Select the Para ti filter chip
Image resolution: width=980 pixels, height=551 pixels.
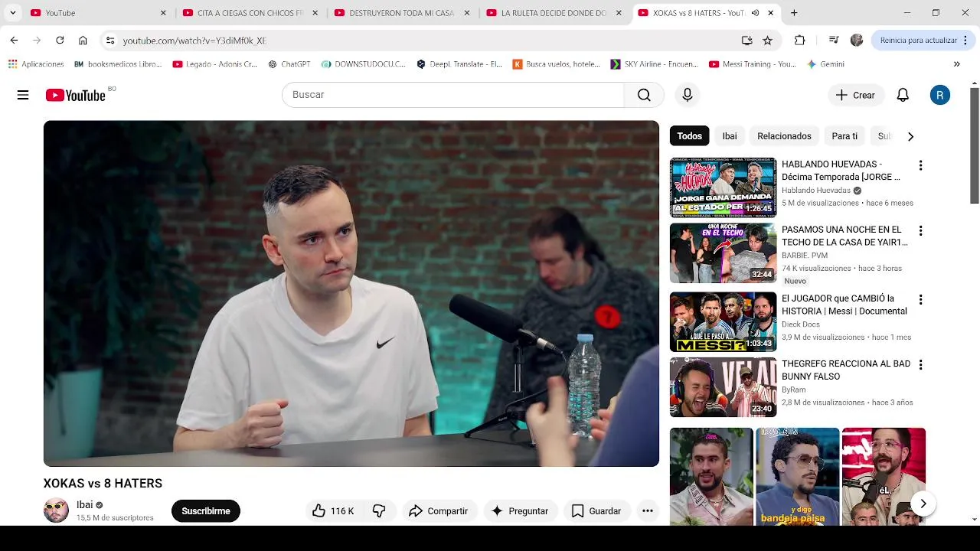(x=844, y=136)
